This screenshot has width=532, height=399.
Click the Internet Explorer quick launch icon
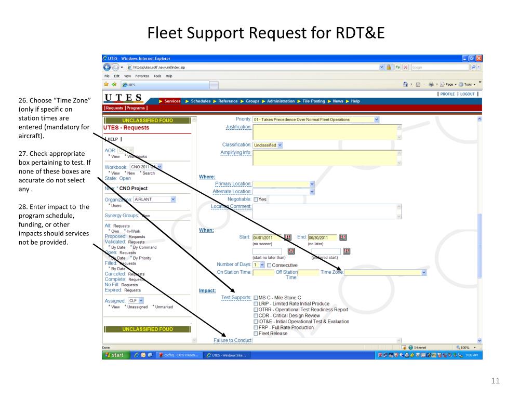137,355
